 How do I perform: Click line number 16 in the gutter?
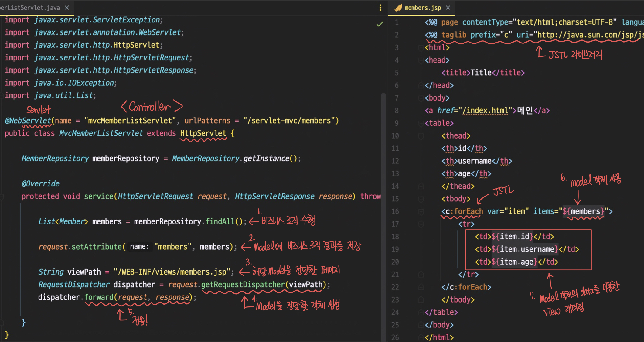(395, 211)
